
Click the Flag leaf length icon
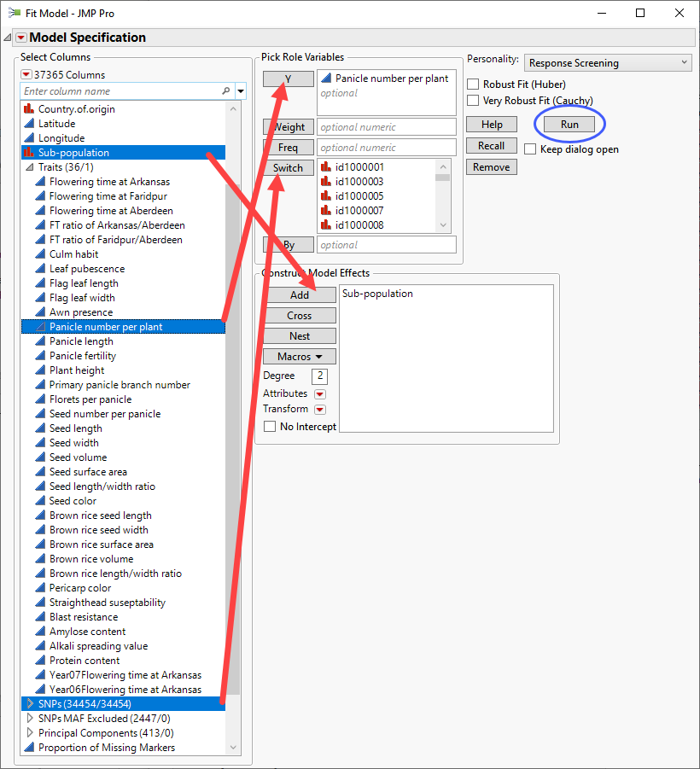click(x=40, y=283)
